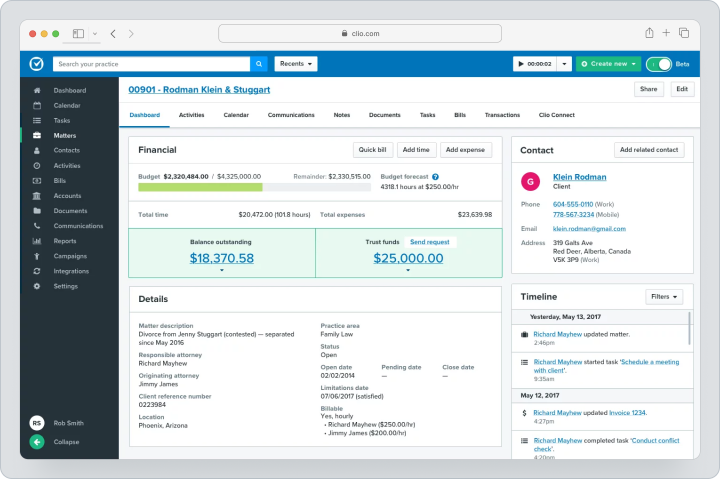Viewport: 720px width, 479px height.
Task: Open the Klein Rodman contact link
Action: [x=579, y=177]
